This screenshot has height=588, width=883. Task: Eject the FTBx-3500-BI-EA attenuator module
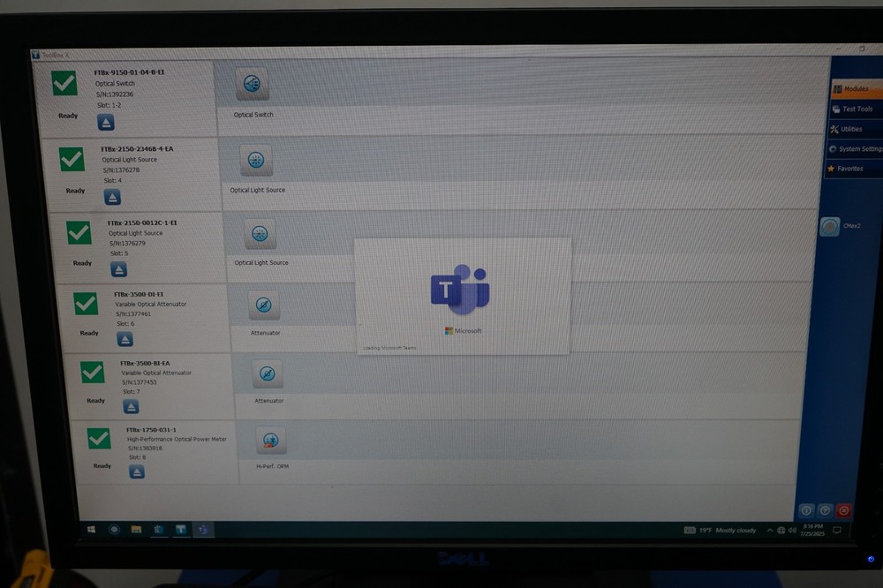pyautogui.click(x=132, y=406)
